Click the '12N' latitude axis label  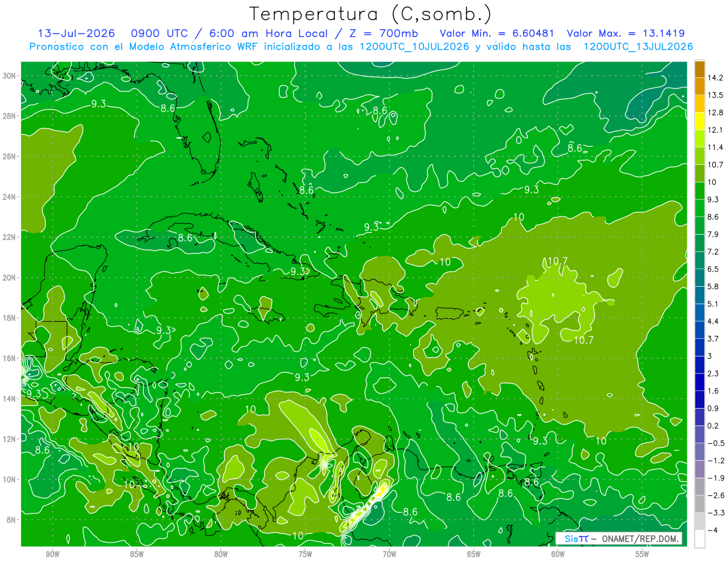tap(10, 439)
